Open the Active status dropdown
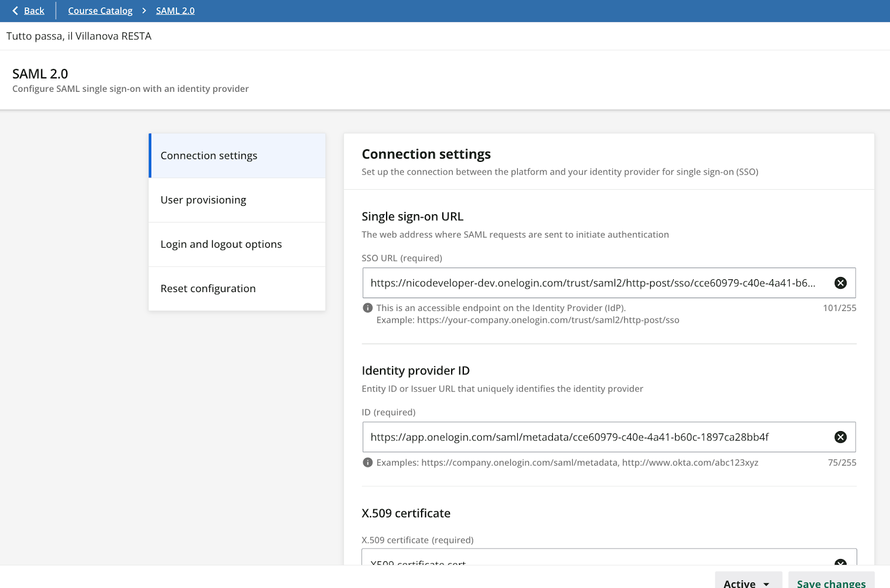The width and height of the screenshot is (890, 588). coord(748,581)
